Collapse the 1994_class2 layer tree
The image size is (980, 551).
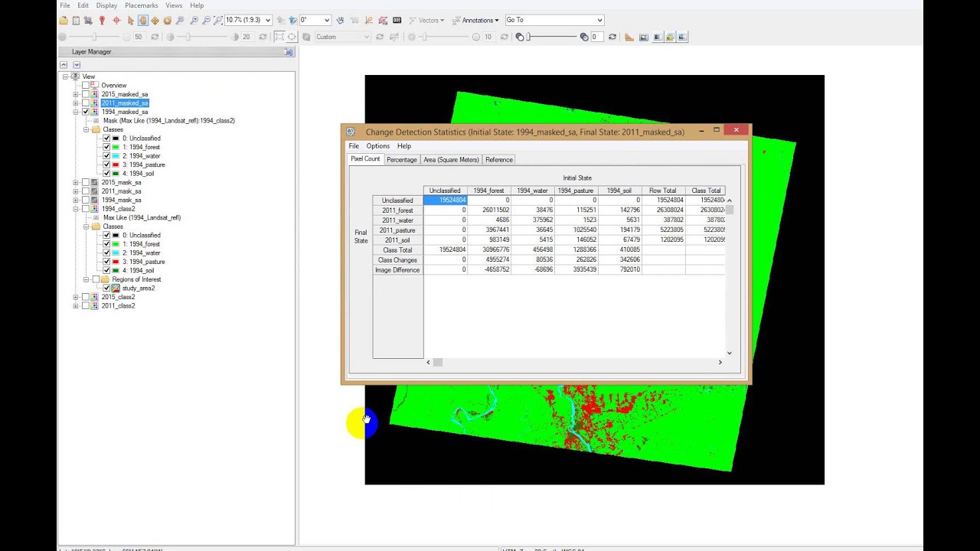pos(76,209)
